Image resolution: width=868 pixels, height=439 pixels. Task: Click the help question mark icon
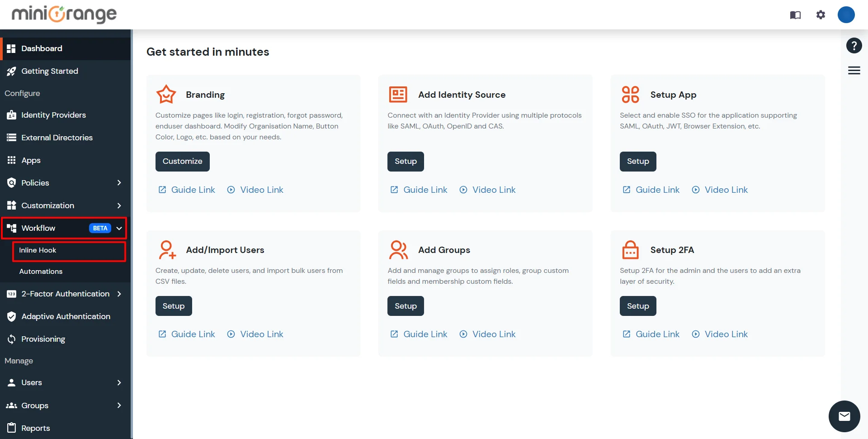(854, 45)
